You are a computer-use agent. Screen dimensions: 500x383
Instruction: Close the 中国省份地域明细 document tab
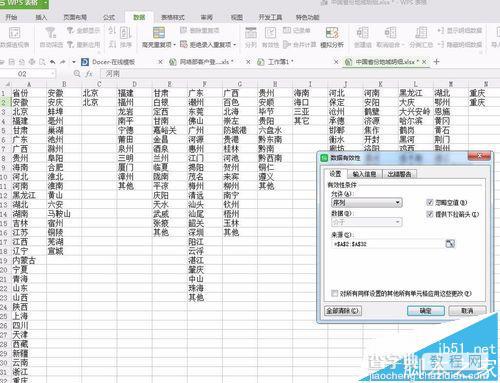tap(424, 62)
